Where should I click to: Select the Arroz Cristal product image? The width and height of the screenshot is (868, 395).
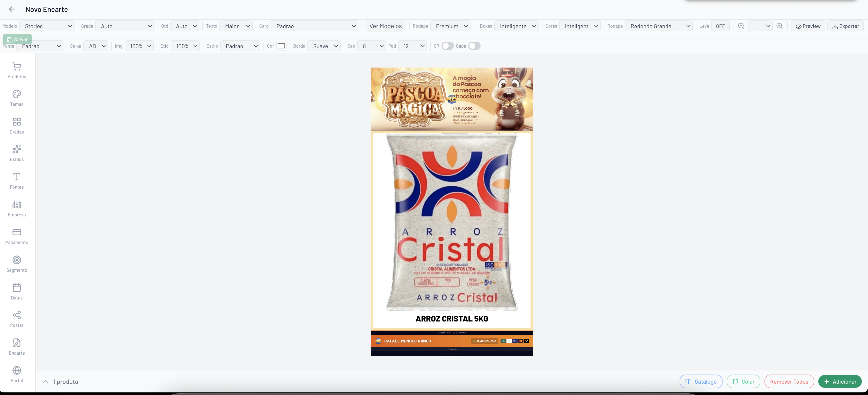pos(452,222)
